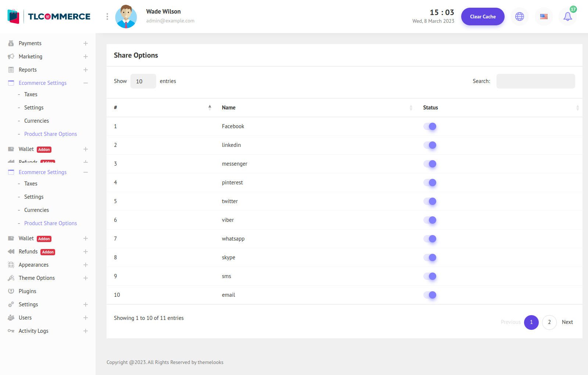
Task: Expand the Appearances menu section
Action: (x=86, y=265)
